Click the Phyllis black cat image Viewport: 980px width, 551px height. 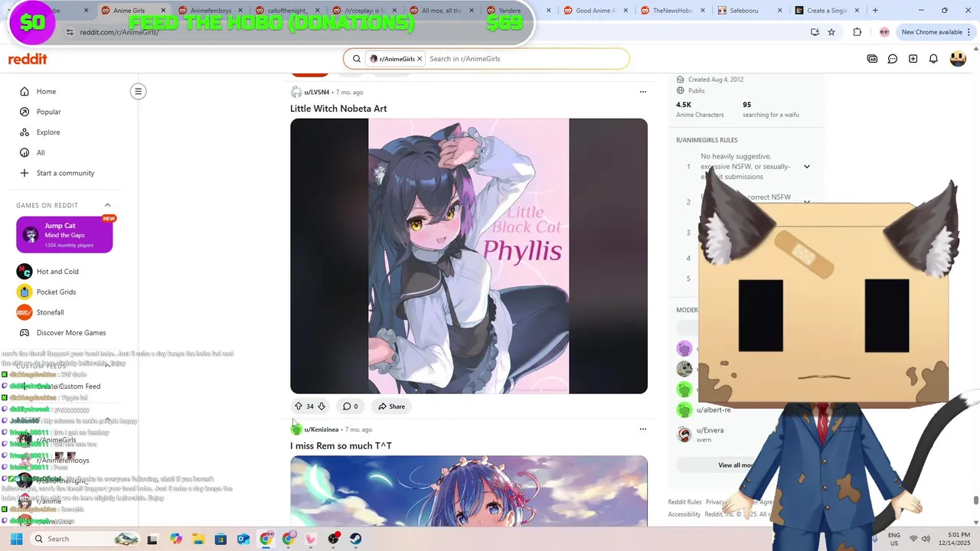point(469,256)
